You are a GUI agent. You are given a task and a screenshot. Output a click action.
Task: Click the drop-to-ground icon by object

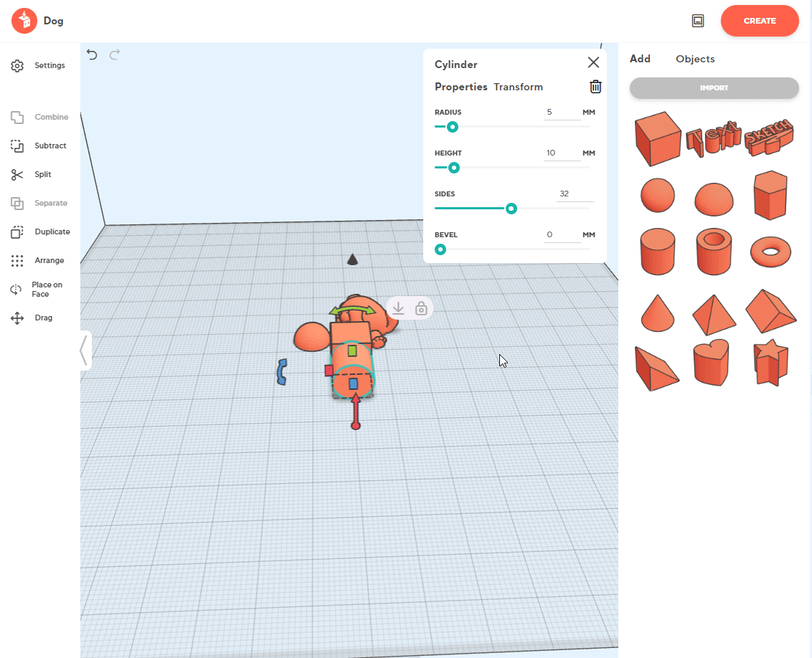(x=399, y=308)
